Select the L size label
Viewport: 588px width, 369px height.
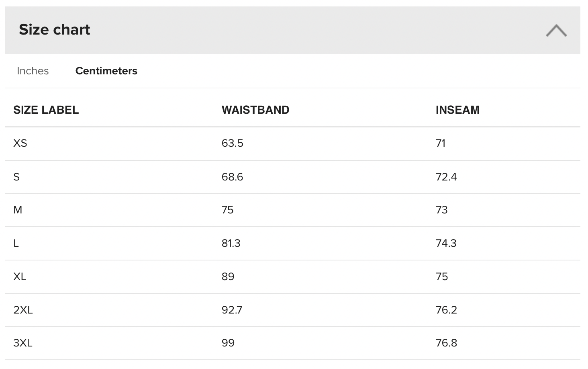pos(16,243)
